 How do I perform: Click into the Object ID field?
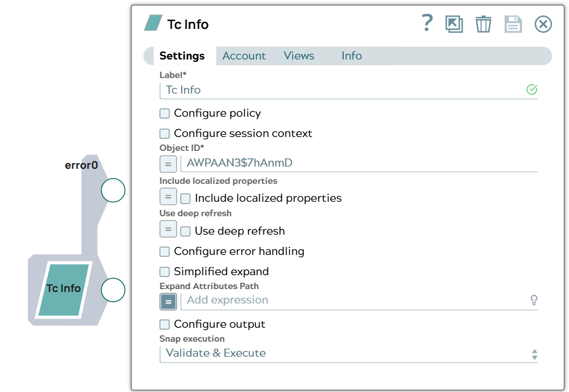click(359, 163)
